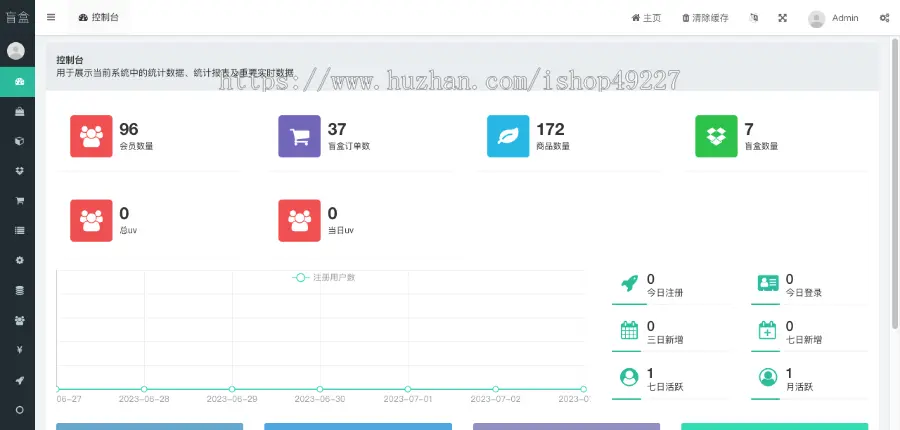Open the Admin user dropdown
This screenshot has height=430, width=900.
coord(833,18)
